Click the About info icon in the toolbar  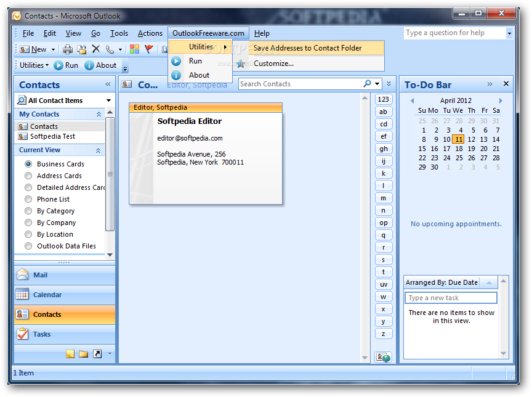[89, 65]
